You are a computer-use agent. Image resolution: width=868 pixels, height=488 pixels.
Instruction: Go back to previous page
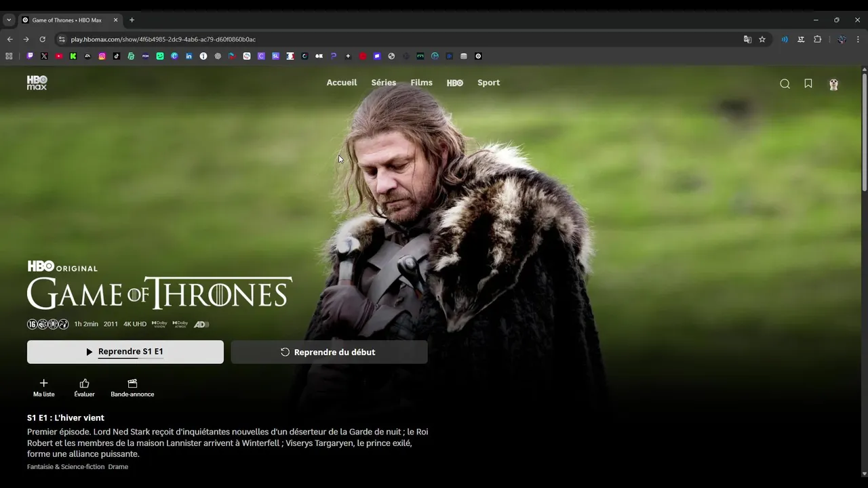(x=9, y=39)
